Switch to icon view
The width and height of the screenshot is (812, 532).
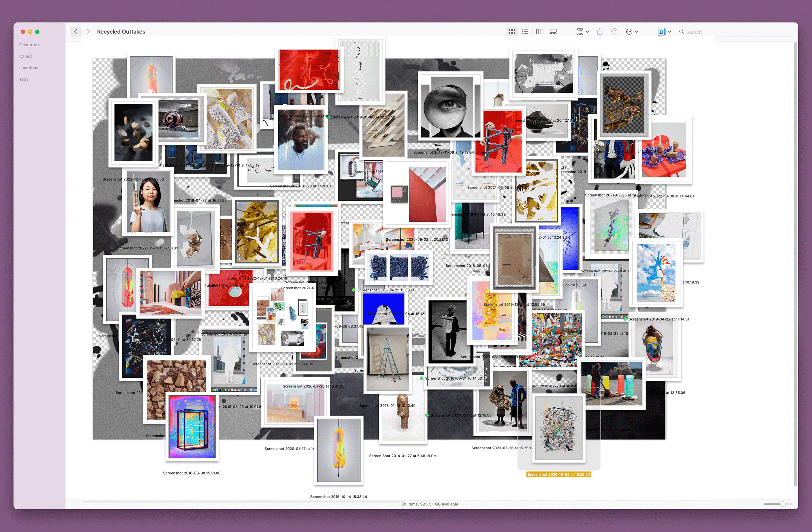point(512,32)
